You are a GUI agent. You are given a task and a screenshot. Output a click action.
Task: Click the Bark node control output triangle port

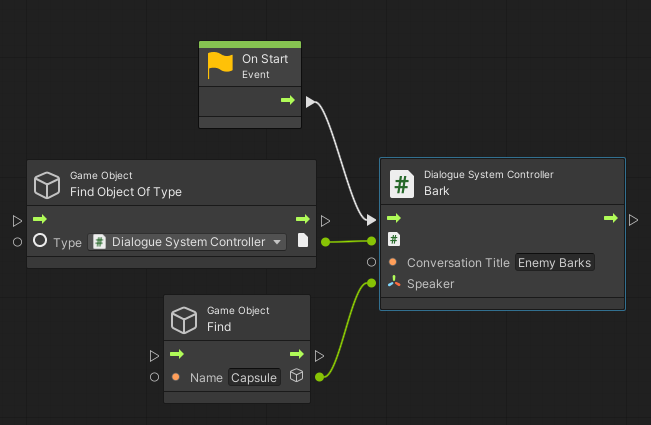click(633, 220)
